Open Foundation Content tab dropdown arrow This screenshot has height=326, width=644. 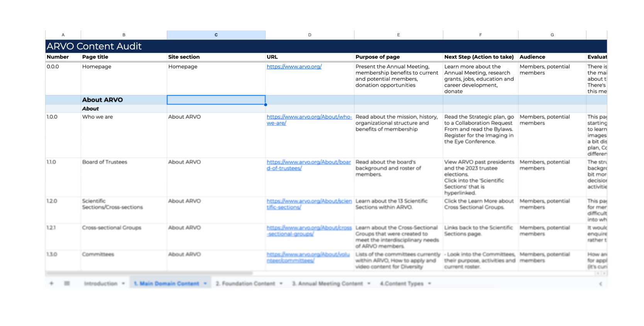pyautogui.click(x=281, y=284)
